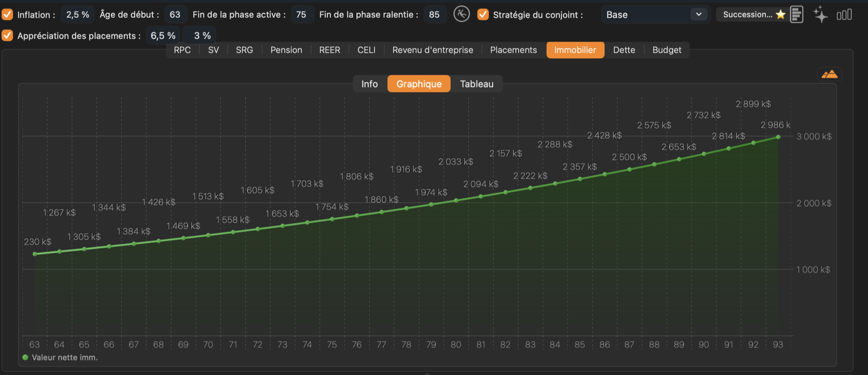The height and width of the screenshot is (375, 868).
Task: Uncheck the Inflation checkbox
Action: [7, 14]
